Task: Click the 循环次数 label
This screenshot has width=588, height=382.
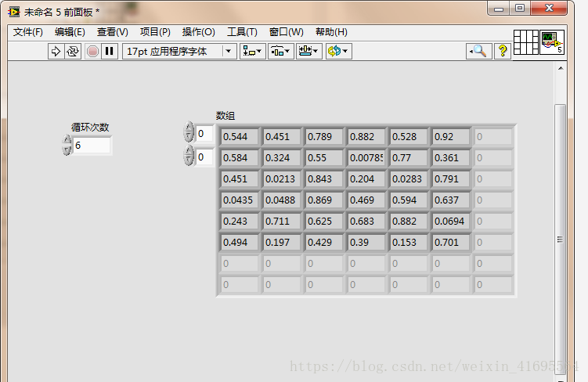Action: click(x=90, y=128)
